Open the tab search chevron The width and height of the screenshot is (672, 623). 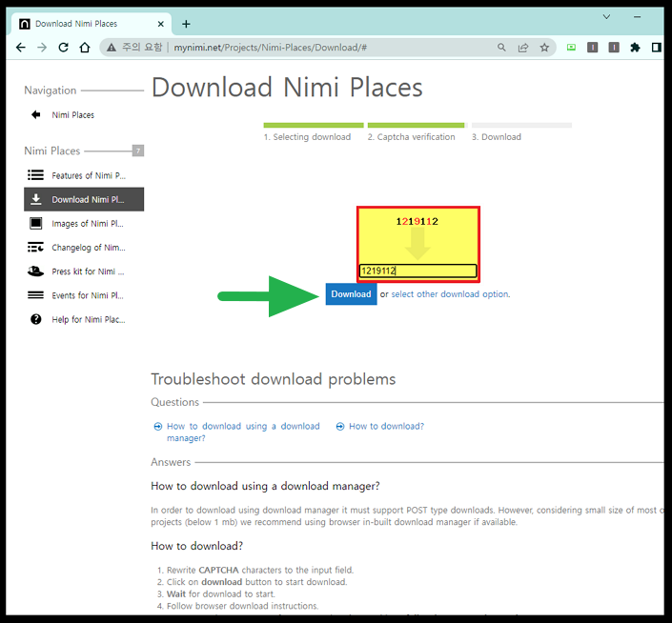[606, 17]
